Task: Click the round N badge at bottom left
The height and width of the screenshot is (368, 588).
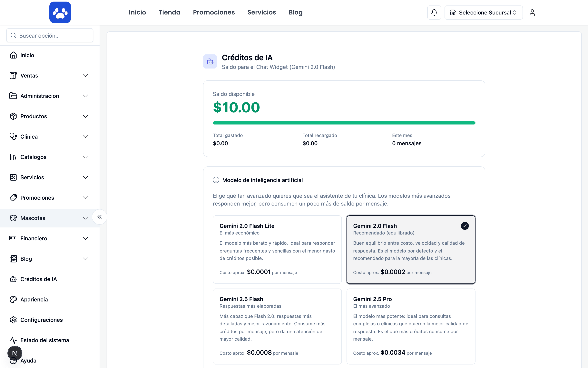Action: pyautogui.click(x=15, y=353)
